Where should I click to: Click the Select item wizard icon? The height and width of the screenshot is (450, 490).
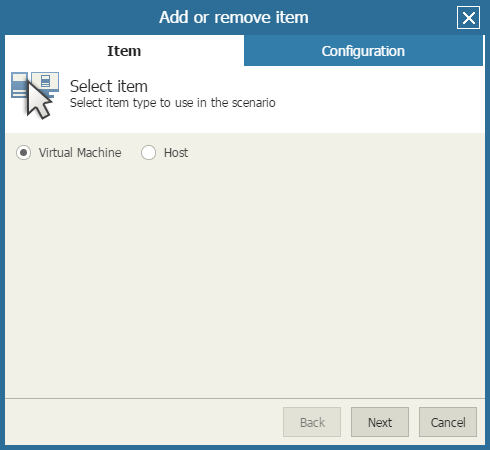tap(35, 95)
